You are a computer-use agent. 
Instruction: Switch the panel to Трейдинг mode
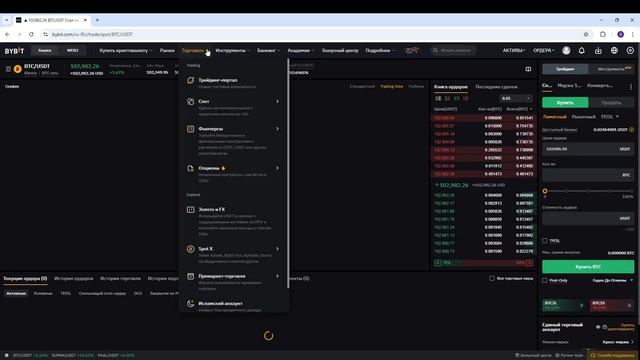pos(565,69)
